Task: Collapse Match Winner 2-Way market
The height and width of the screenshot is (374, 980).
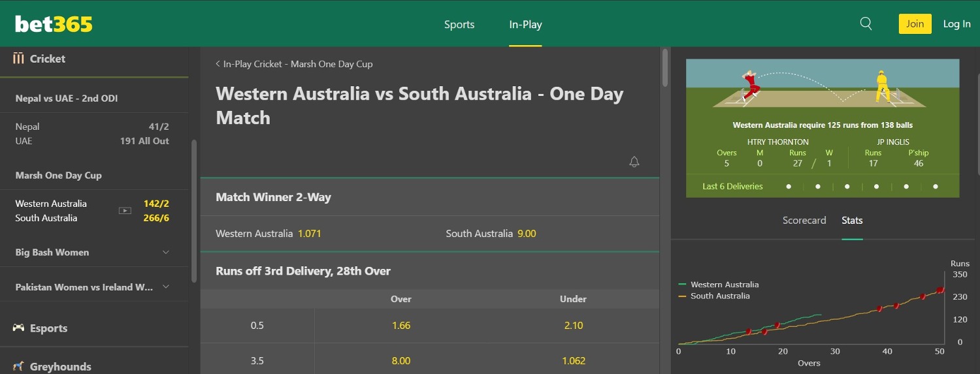Action: [429, 197]
